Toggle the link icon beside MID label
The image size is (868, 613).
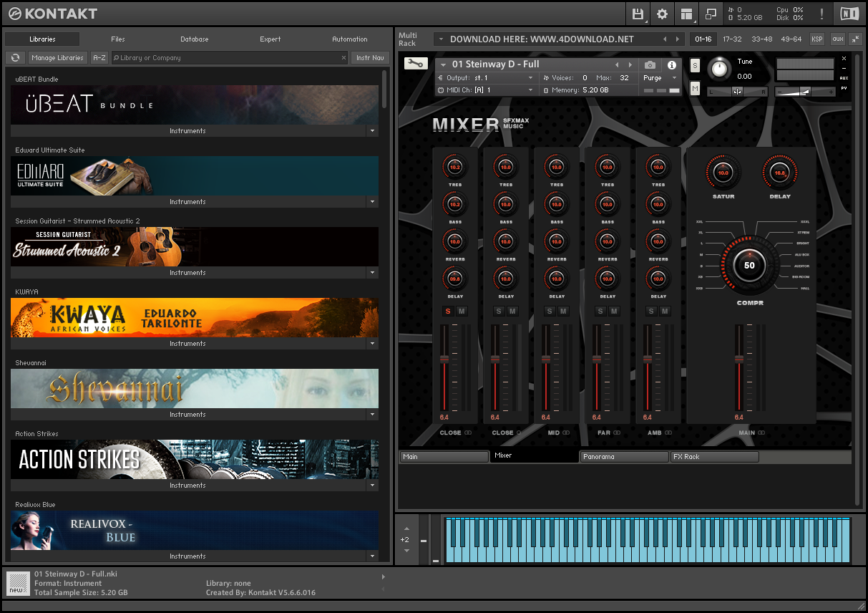[566, 433]
